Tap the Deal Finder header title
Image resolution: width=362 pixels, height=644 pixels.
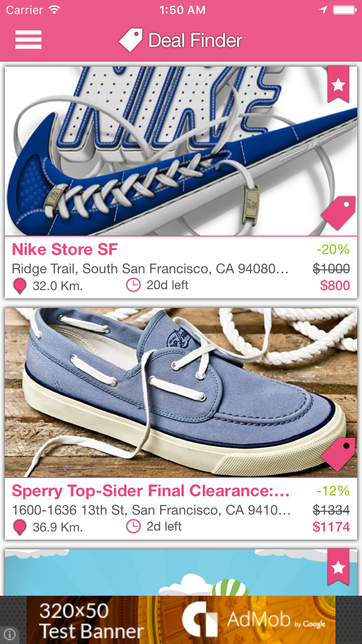[x=195, y=41]
